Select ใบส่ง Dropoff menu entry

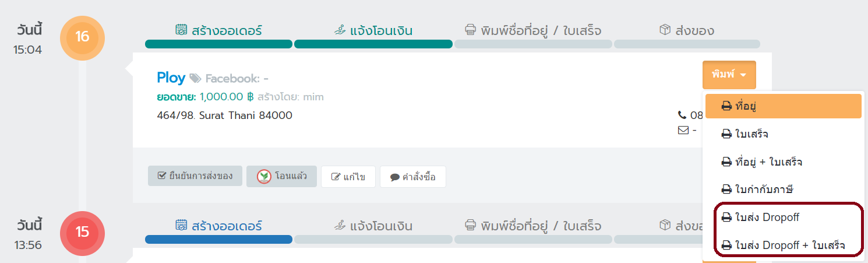783,217
